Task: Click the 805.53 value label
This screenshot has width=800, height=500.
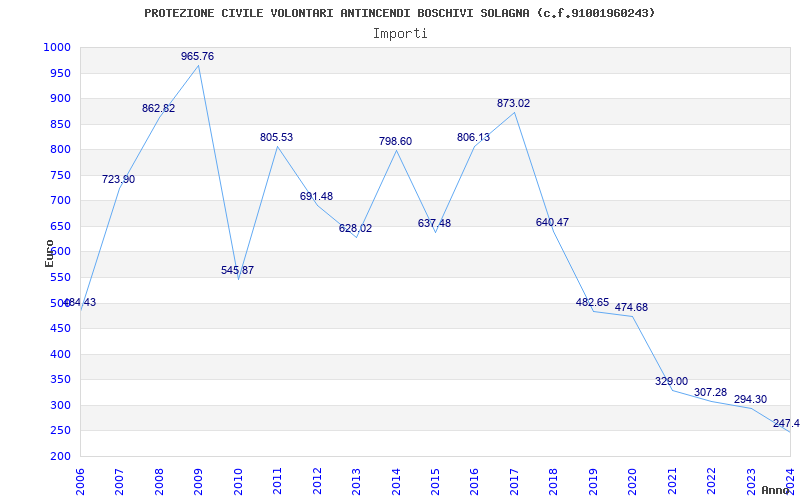Action: 277,137
